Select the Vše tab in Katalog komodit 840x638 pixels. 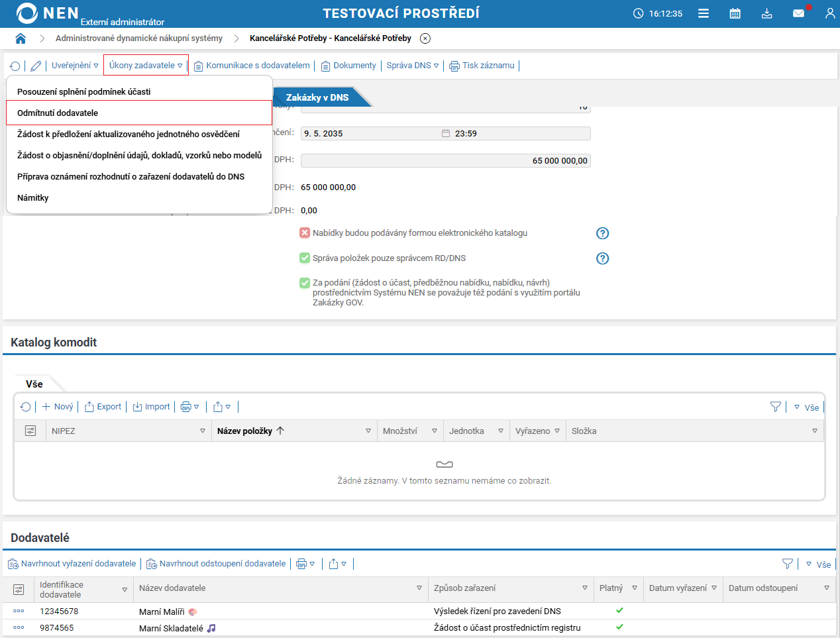click(x=34, y=384)
